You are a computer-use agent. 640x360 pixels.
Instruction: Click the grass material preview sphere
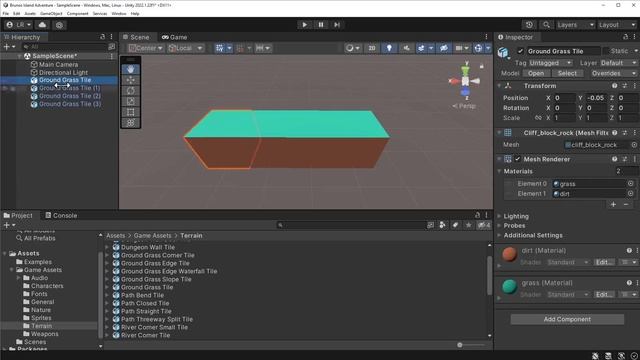pos(509,287)
